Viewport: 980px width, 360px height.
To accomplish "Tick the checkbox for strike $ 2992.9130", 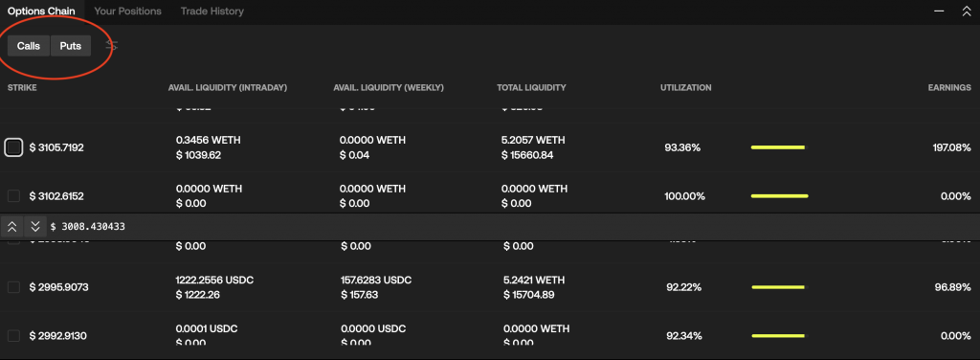I will click(x=13, y=336).
